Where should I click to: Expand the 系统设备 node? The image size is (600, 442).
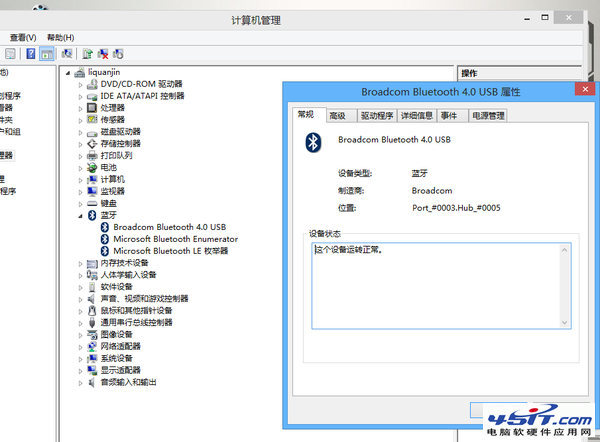tap(80, 359)
